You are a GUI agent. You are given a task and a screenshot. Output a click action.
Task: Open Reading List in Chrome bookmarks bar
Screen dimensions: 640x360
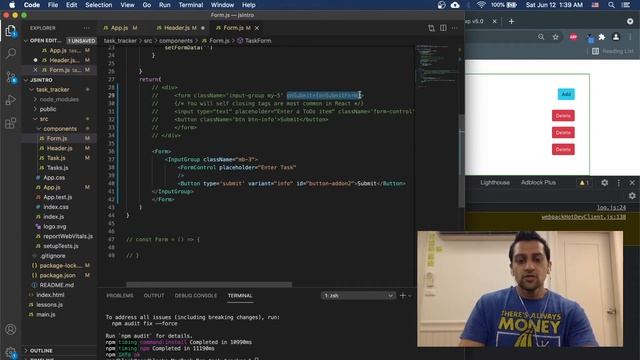[x=613, y=51]
